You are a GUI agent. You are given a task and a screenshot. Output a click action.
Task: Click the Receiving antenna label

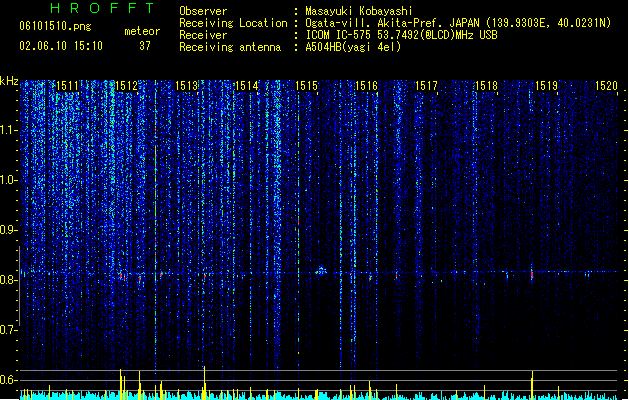tap(230, 47)
